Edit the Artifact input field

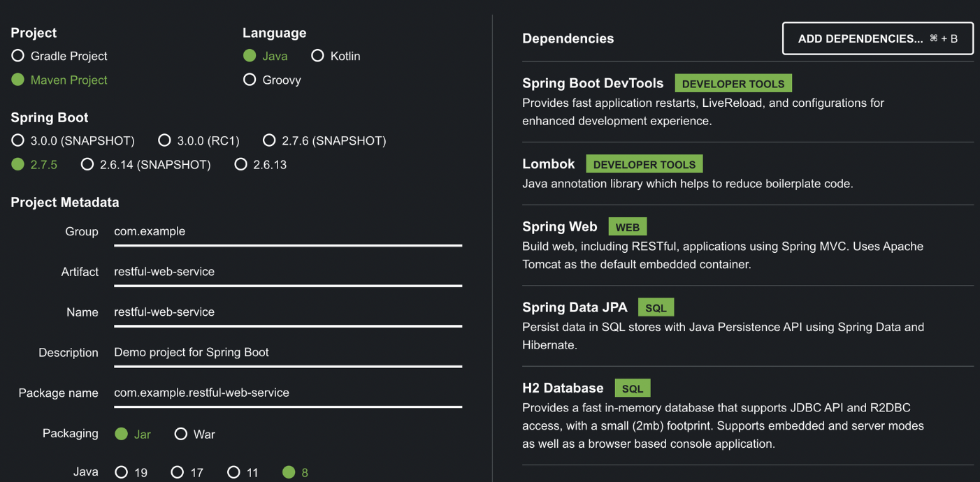pos(288,272)
